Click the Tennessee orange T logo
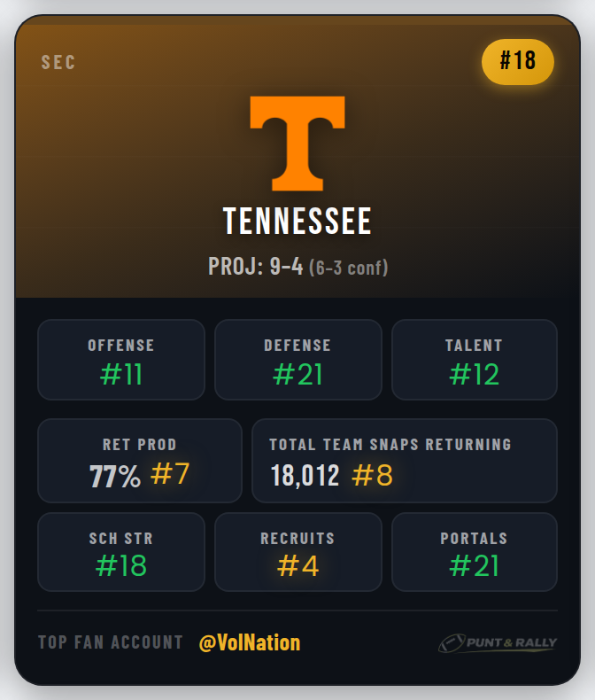Viewport: 595px width, 700px height. pos(297,144)
